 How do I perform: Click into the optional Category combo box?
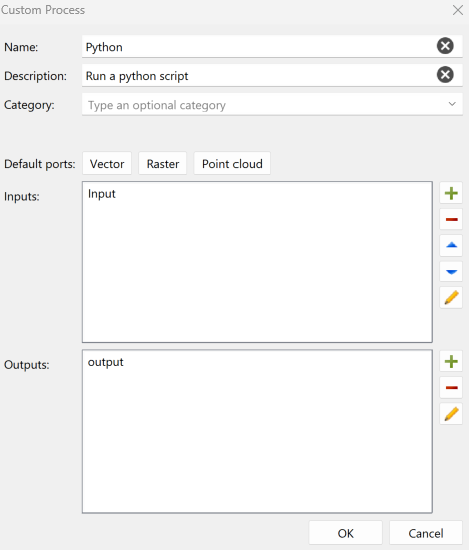272,104
